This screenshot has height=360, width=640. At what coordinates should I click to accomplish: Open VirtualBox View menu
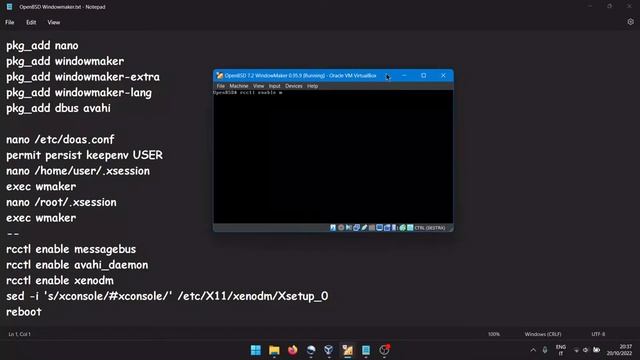[x=258, y=86]
